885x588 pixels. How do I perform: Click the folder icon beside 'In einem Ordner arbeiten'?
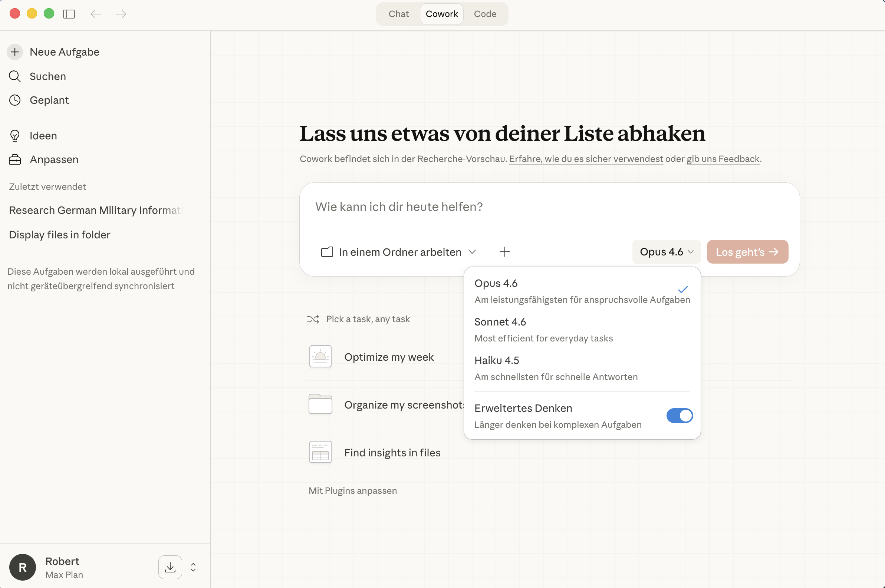[326, 252]
